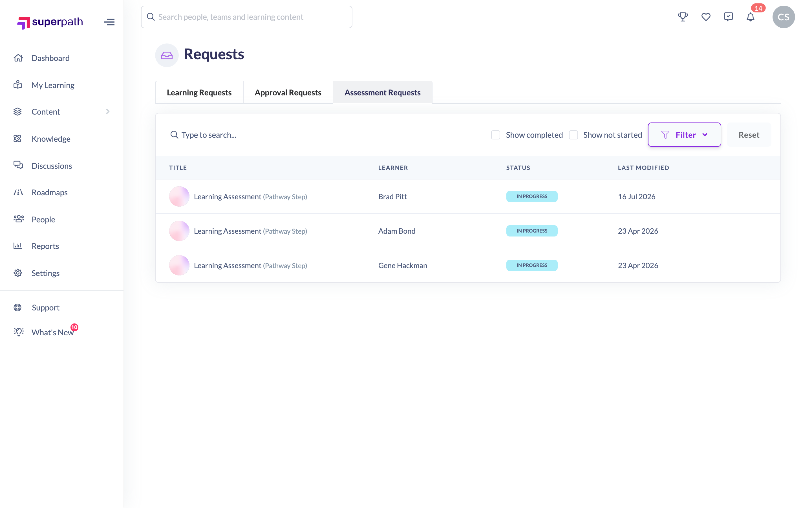Open the feedback chat-check icon
Viewport: 812px width, 508px height.
coord(729,17)
